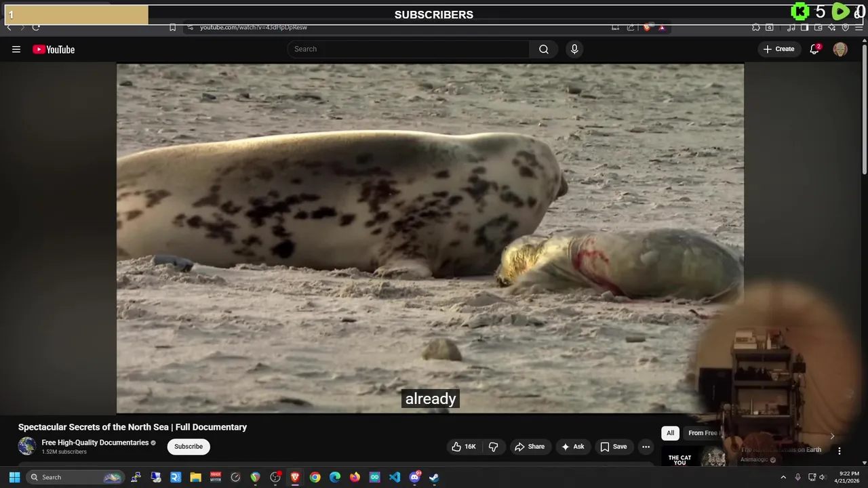Open the Create button menu

[778, 49]
